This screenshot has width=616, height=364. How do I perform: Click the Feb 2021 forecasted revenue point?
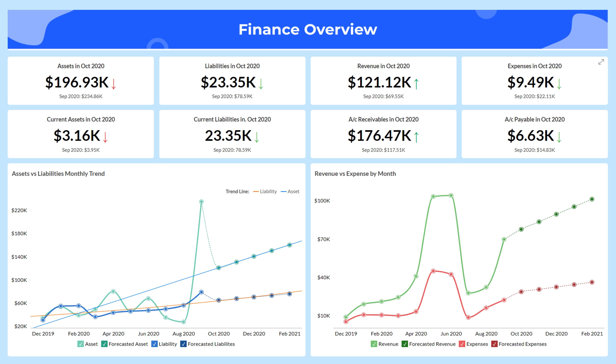point(592,199)
